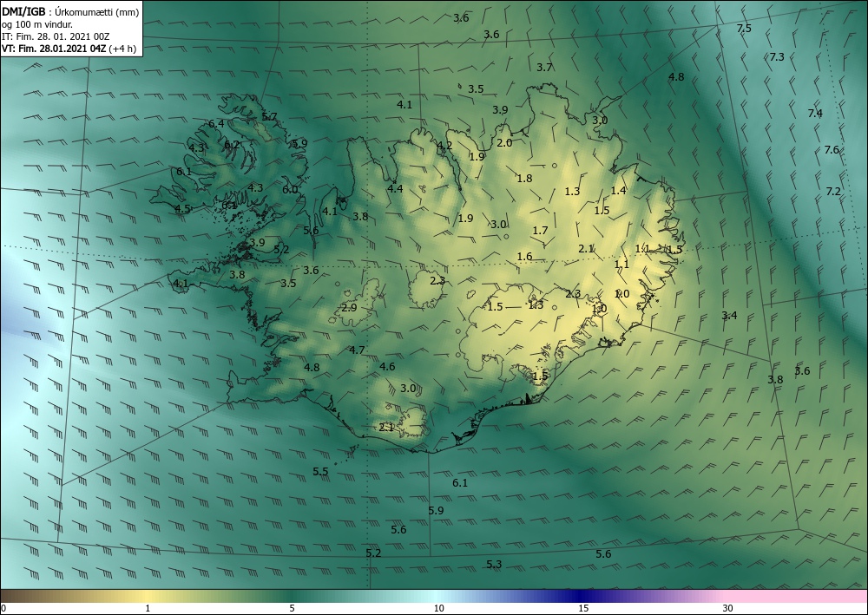Image resolution: width=868 pixels, height=615 pixels.
Task: Click the 5.7 value label
Action: pos(269,116)
